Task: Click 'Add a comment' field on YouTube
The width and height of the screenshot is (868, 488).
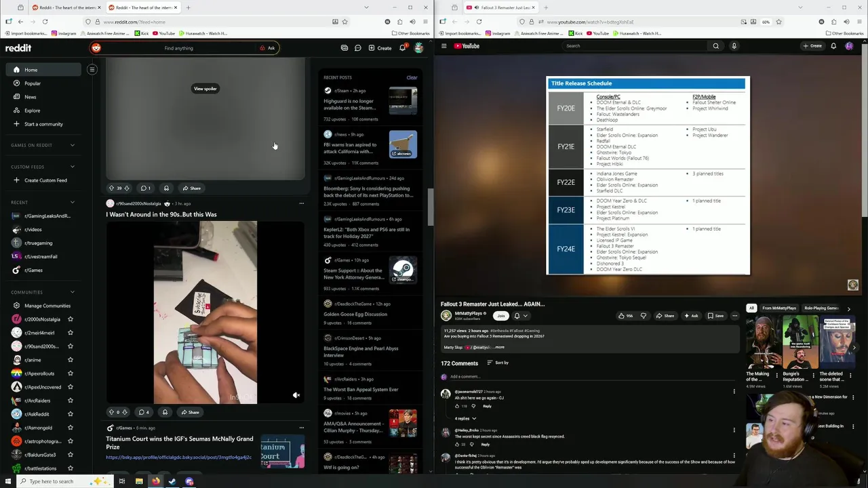Action: click(590, 377)
